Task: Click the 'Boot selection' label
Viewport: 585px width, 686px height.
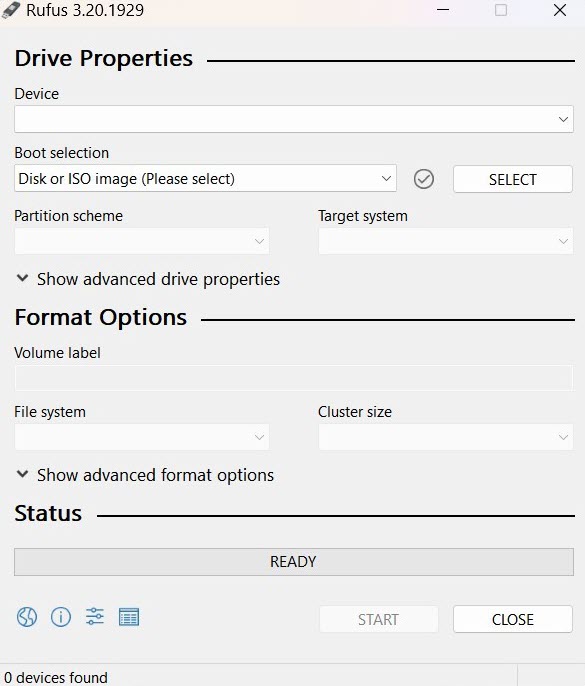Action: tap(62, 153)
